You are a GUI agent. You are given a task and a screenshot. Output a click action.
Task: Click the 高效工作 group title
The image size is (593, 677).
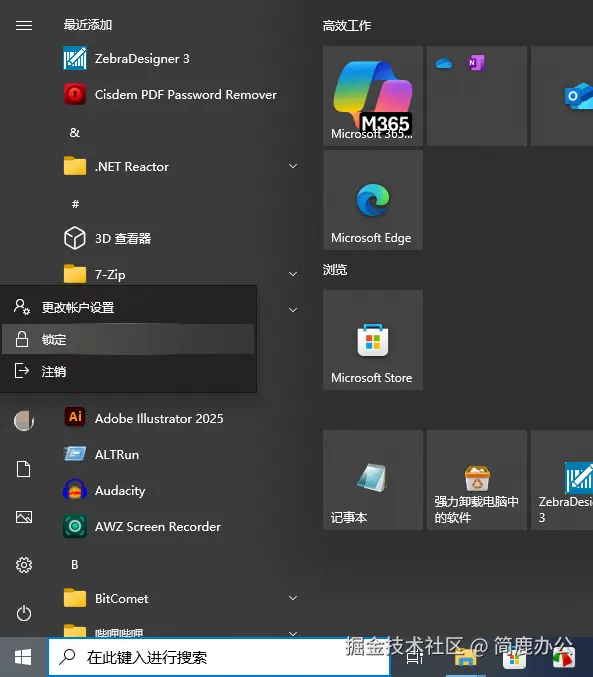point(347,25)
